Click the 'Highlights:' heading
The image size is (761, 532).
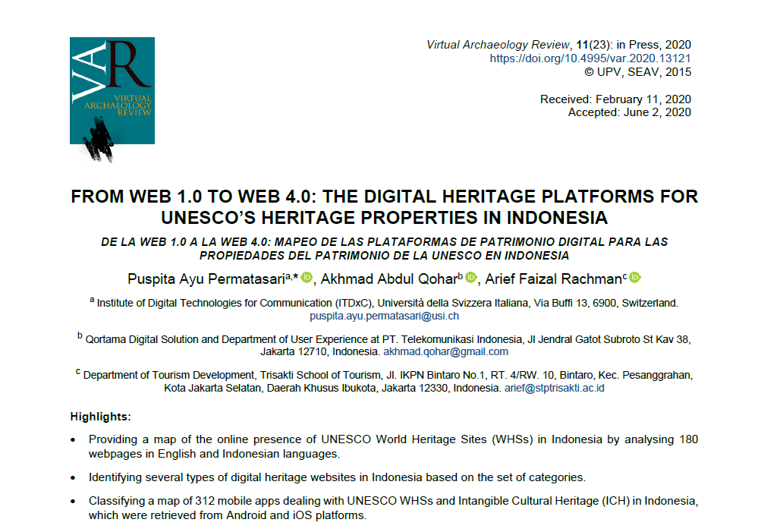coord(100,417)
